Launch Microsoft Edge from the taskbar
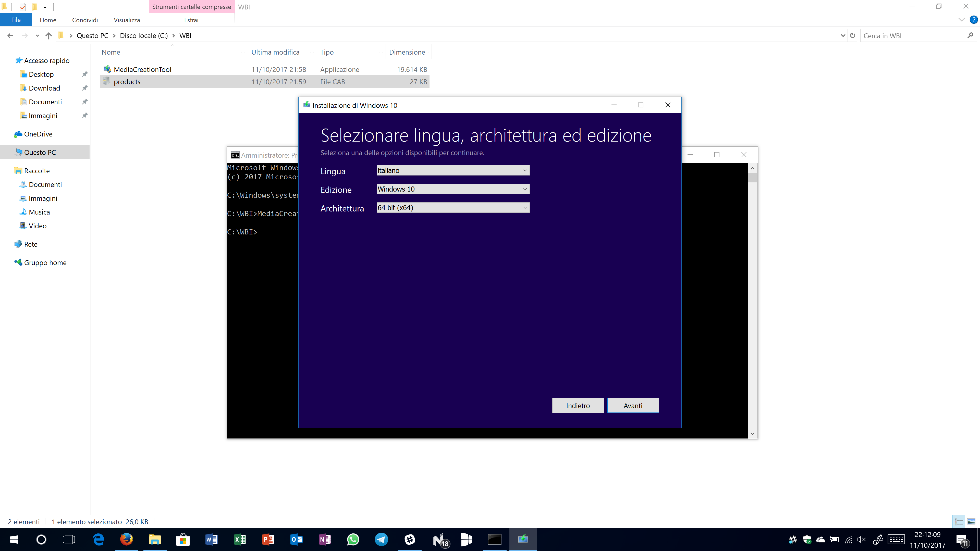 coord(99,539)
